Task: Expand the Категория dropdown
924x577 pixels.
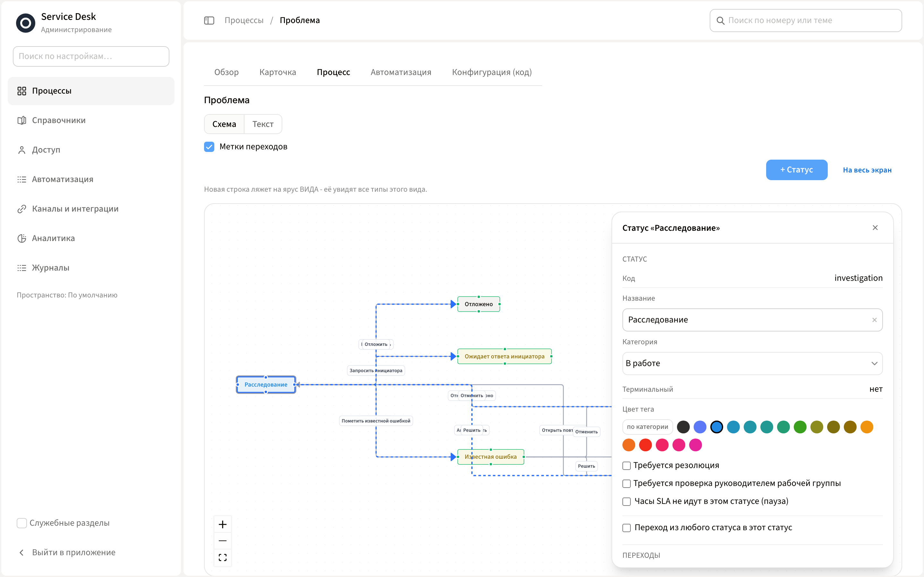Action: (x=752, y=363)
